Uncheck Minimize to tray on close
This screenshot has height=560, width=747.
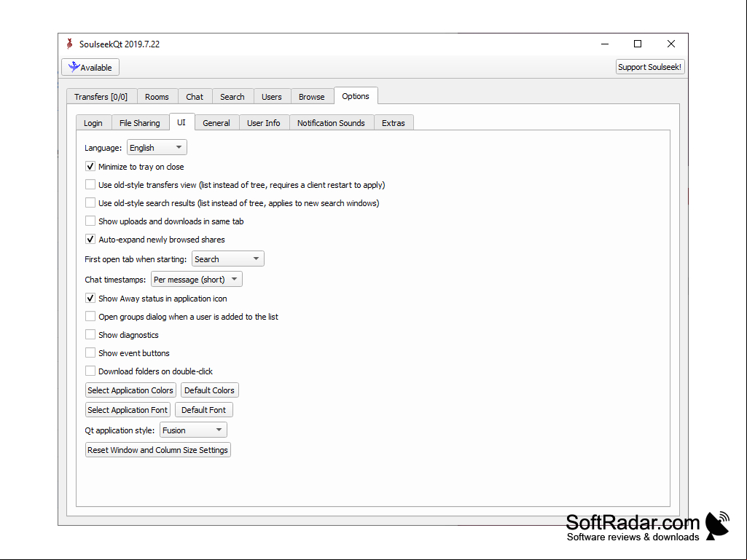[90, 166]
